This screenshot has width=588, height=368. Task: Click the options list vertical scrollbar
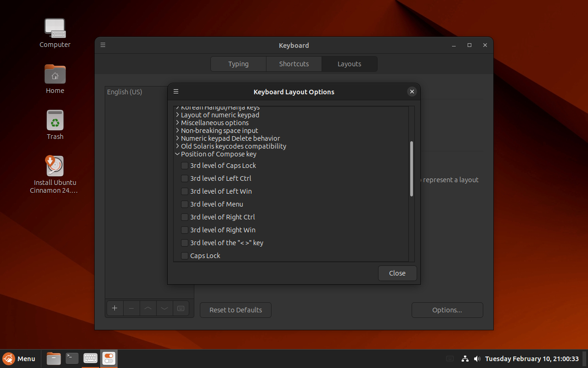[x=412, y=169]
